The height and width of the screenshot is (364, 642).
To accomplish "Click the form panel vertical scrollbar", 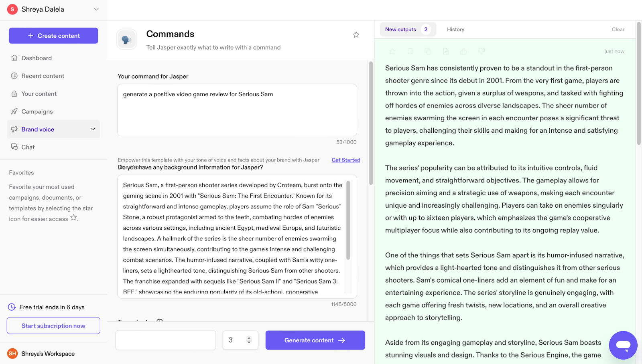I will pos(371,122).
